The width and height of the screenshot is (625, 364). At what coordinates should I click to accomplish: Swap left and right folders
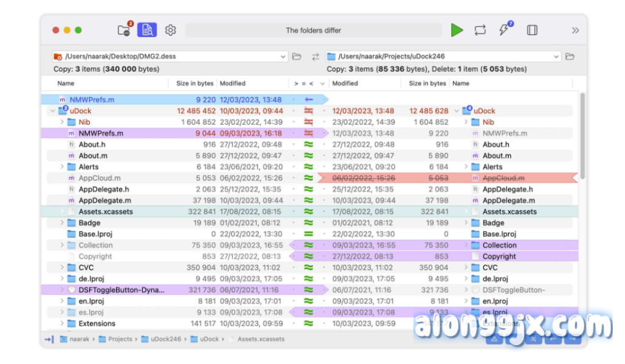[x=316, y=57]
